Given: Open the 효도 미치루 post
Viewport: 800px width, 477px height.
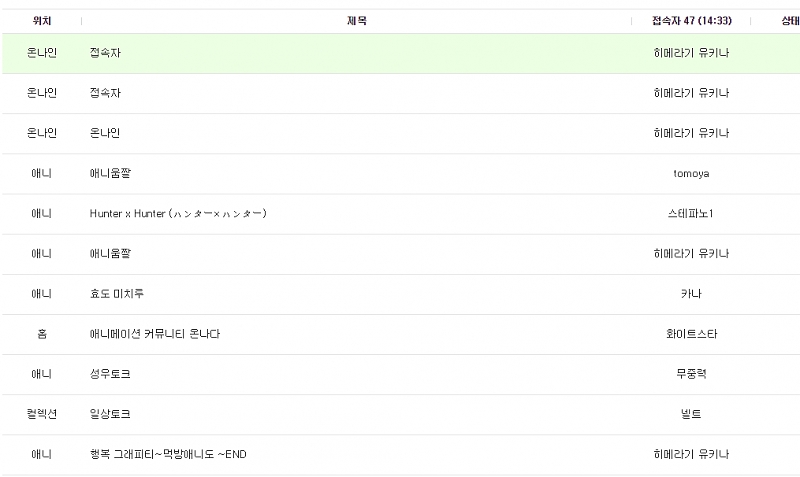Looking at the screenshot, I should [x=117, y=294].
